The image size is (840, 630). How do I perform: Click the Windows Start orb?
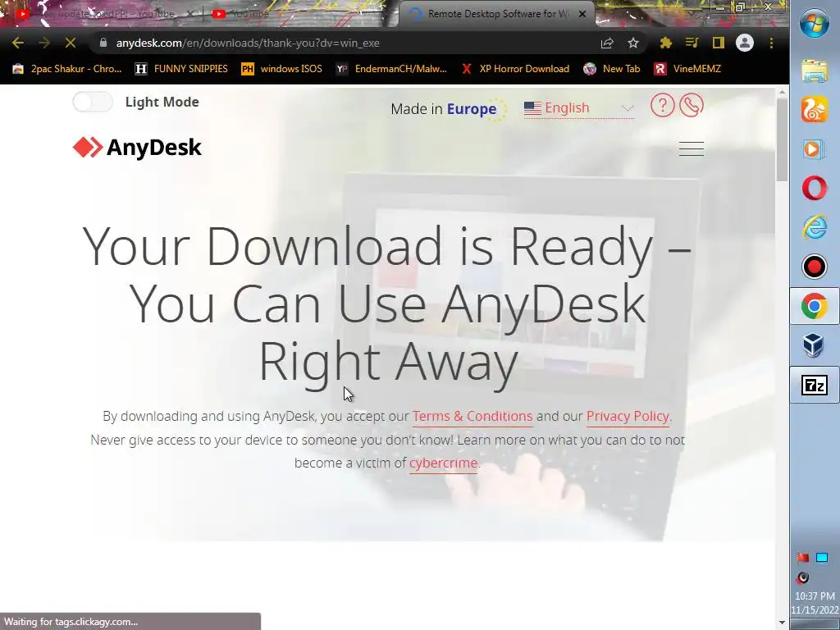(x=815, y=24)
